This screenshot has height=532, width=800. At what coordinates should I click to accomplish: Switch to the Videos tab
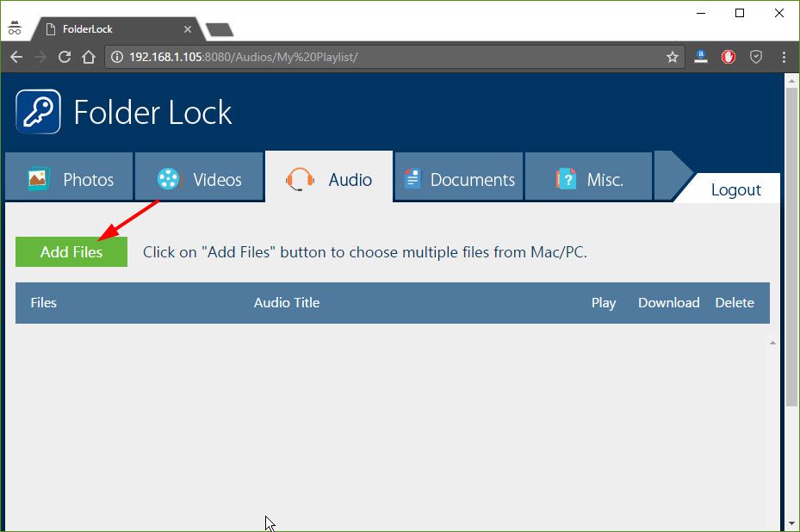[x=199, y=176]
